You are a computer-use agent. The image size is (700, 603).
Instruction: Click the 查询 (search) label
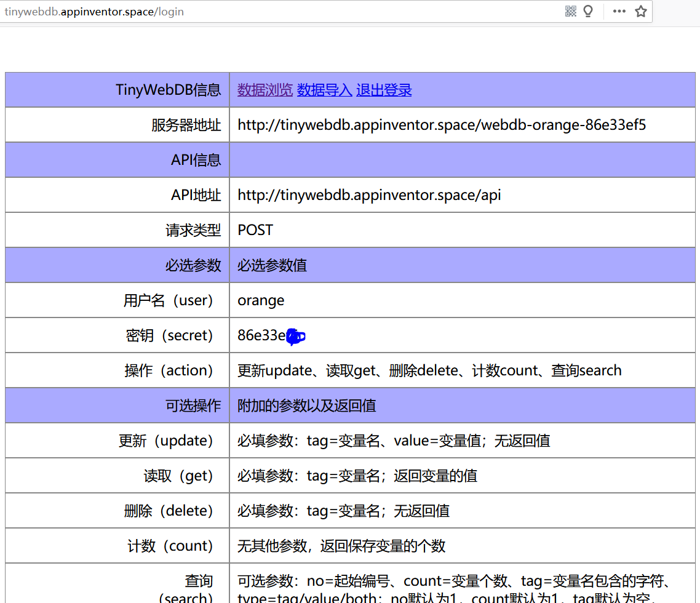coord(186,589)
